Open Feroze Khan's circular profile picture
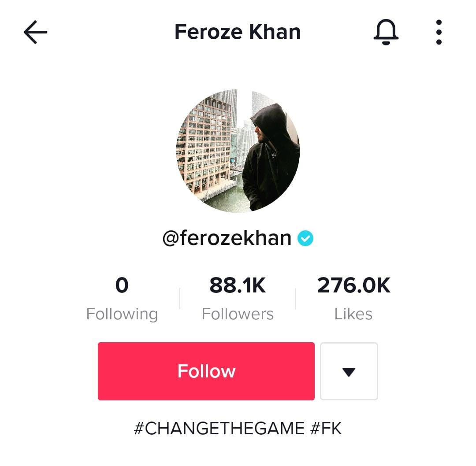 [x=238, y=151]
